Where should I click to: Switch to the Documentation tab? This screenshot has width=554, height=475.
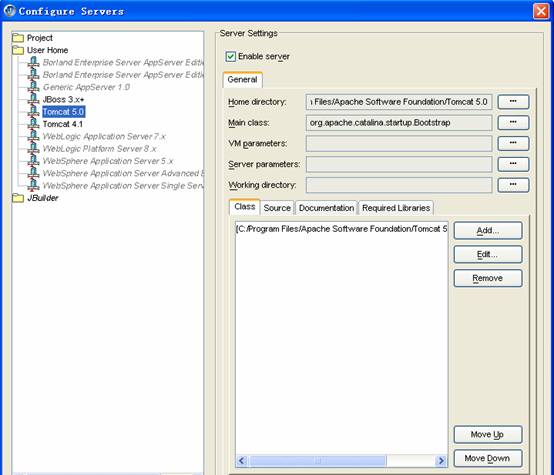click(326, 208)
